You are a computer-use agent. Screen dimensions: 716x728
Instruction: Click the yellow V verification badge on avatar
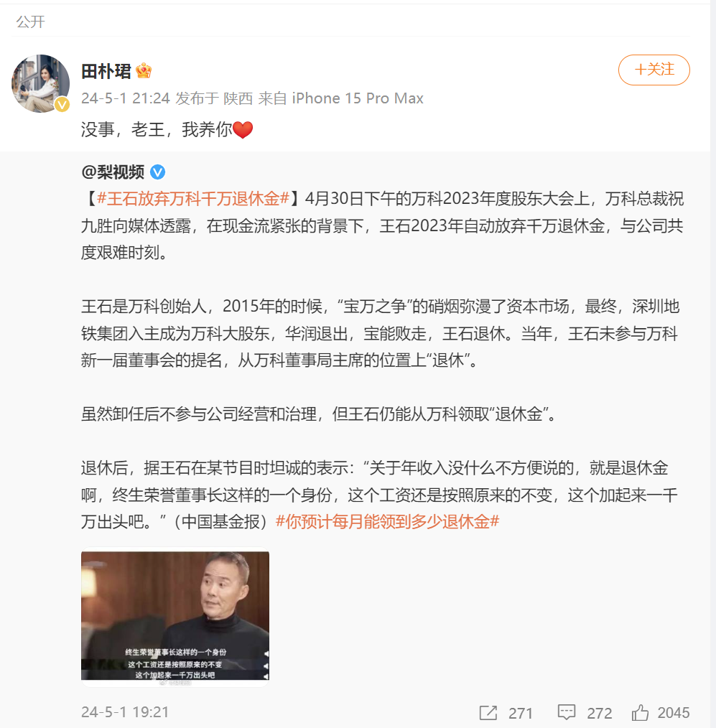coord(62,105)
